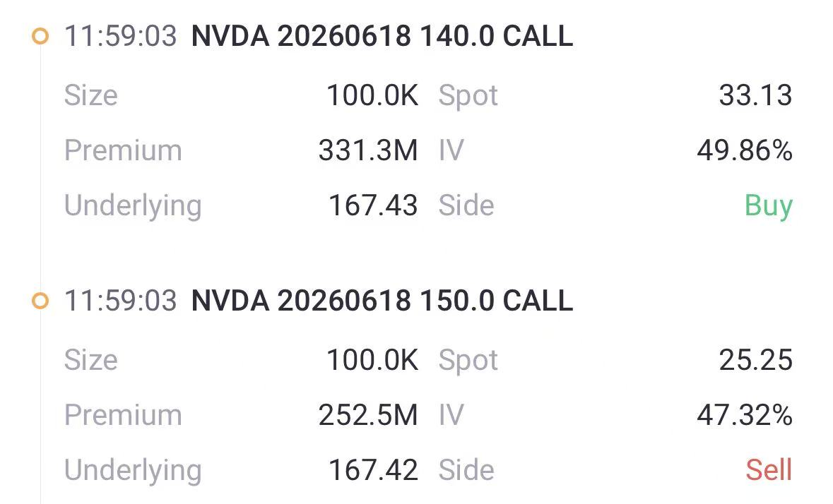
Task: Open the NVDA 20260618 140.0 CALL entry
Action: pyautogui.click(x=382, y=36)
